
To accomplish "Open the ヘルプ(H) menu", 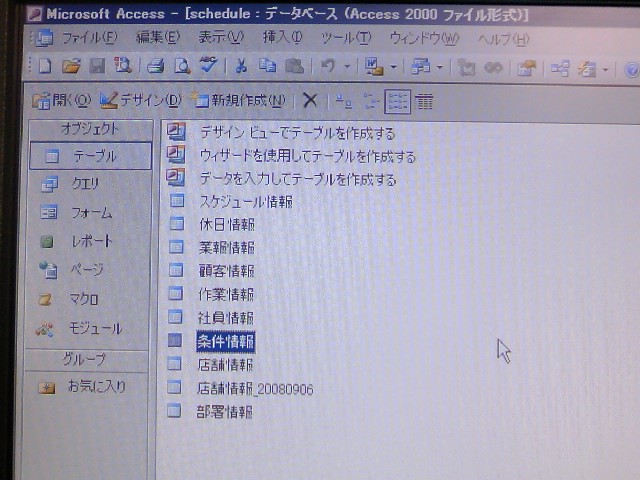I will (x=504, y=40).
